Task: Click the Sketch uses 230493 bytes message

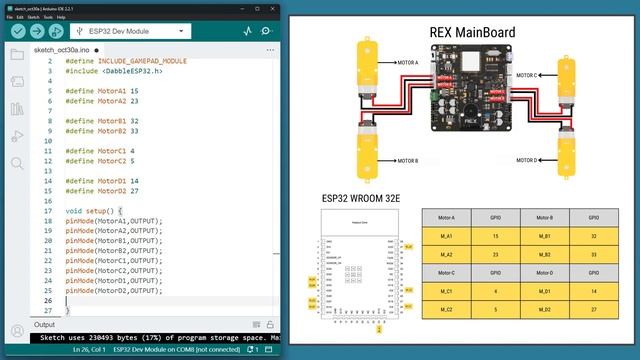Action: click(x=159, y=338)
